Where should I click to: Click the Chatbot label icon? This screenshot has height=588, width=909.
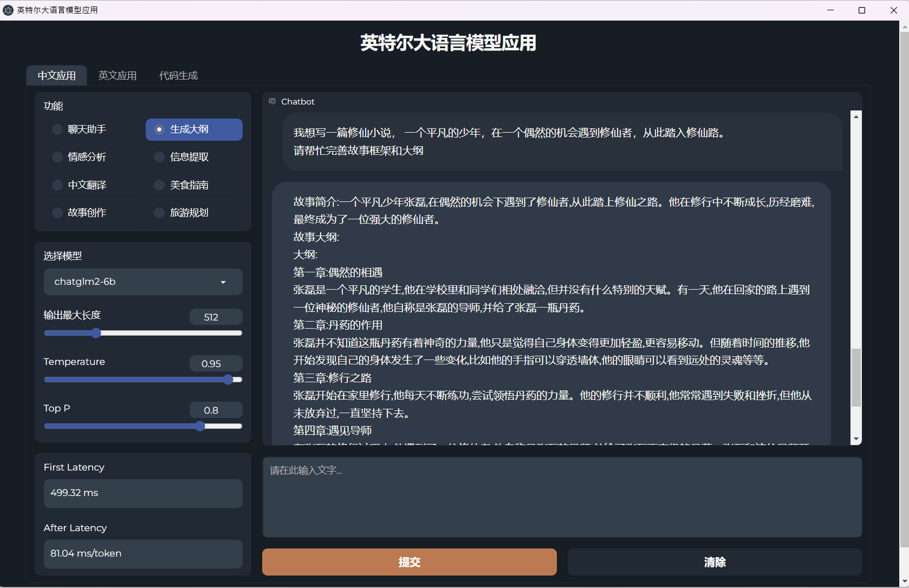tap(272, 102)
